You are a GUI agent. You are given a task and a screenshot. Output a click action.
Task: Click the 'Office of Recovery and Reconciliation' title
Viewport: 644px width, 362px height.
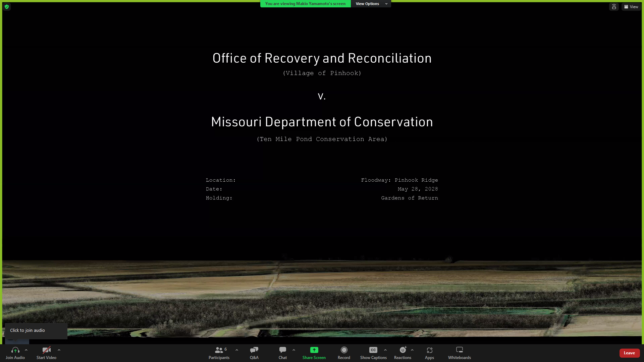click(x=322, y=58)
